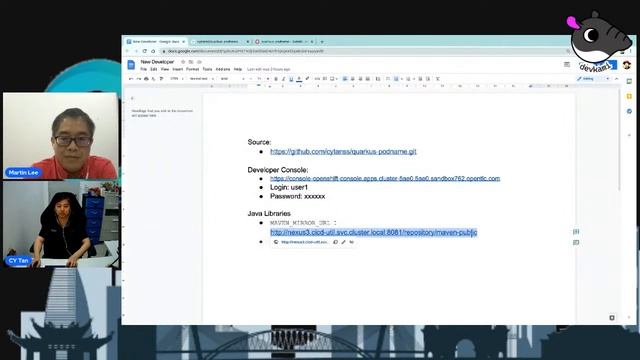Screen dimensions: 640x360
Task: Open the Google Docs home icon
Action: [x=131, y=65]
